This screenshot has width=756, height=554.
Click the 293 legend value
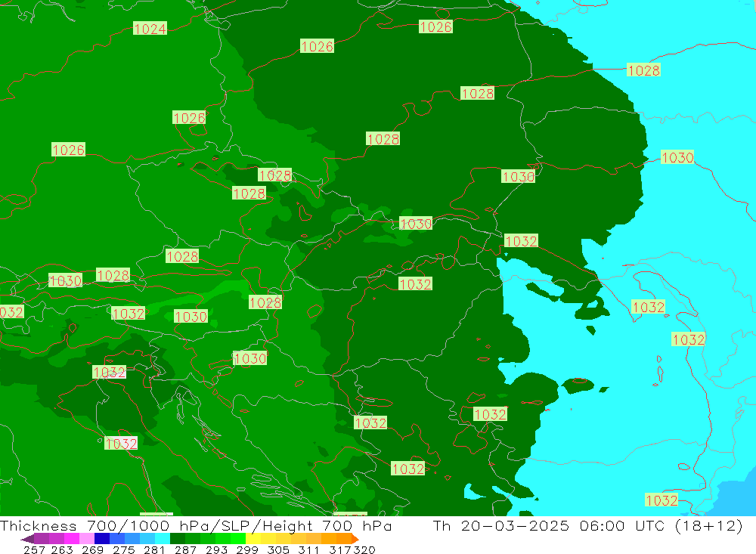216,549
